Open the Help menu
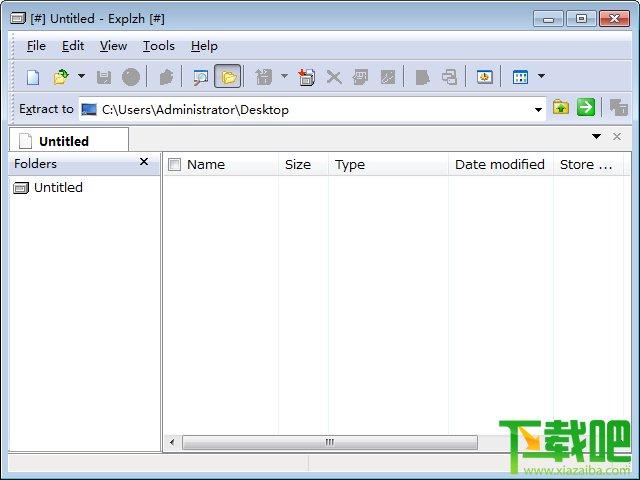Screen dimensions: 640x480 click(204, 46)
